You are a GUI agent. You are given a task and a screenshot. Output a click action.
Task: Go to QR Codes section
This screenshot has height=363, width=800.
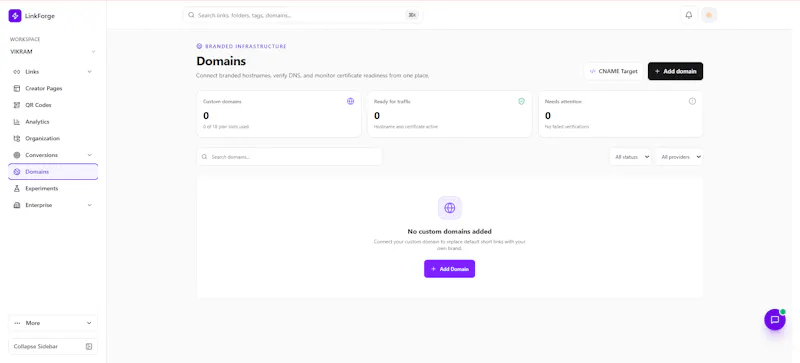pyautogui.click(x=53, y=105)
